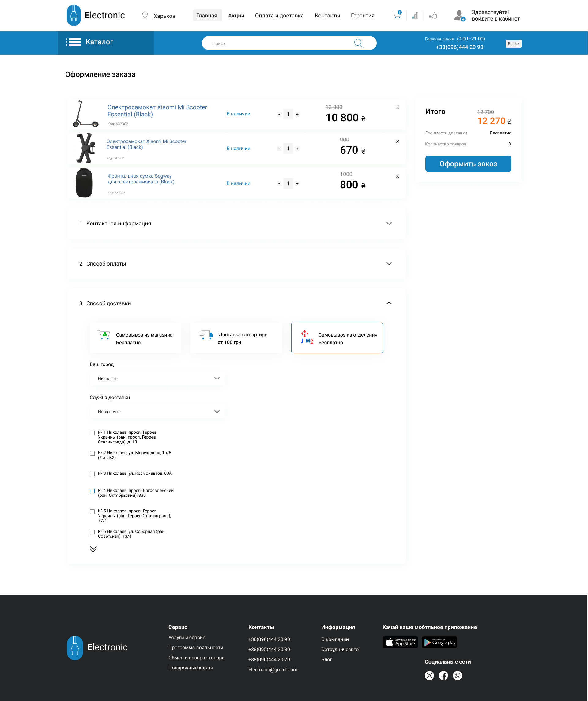
Task: Open Программа лояльности footer link
Action: click(x=196, y=648)
